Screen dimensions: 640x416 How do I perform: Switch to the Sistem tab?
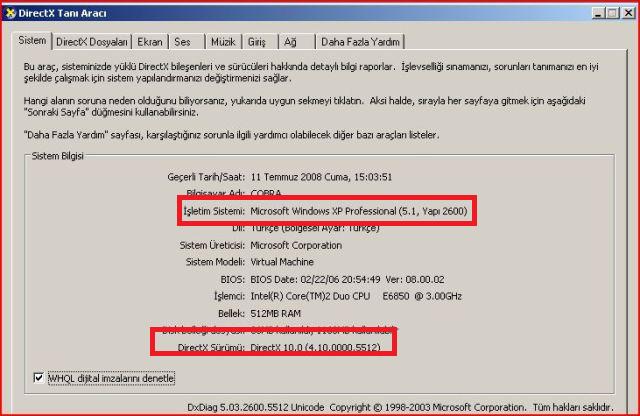32,41
